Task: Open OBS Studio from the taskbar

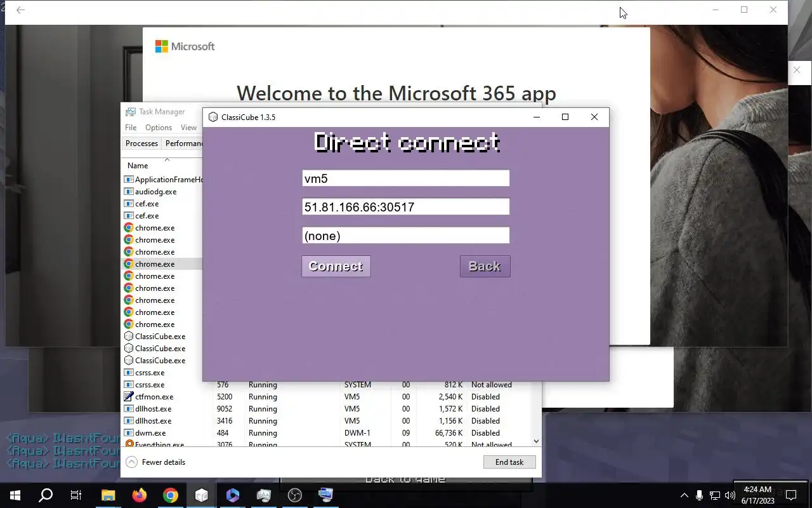Action: point(295,495)
